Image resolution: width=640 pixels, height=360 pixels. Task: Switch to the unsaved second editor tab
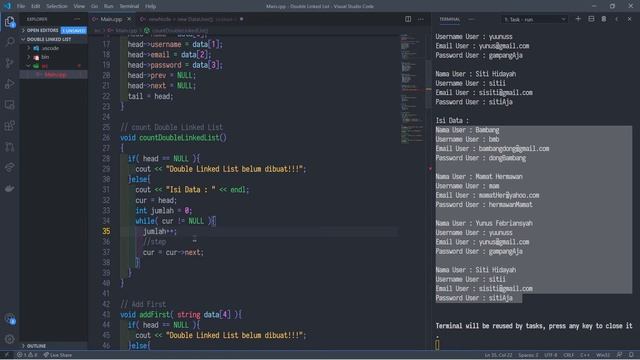coord(191,19)
